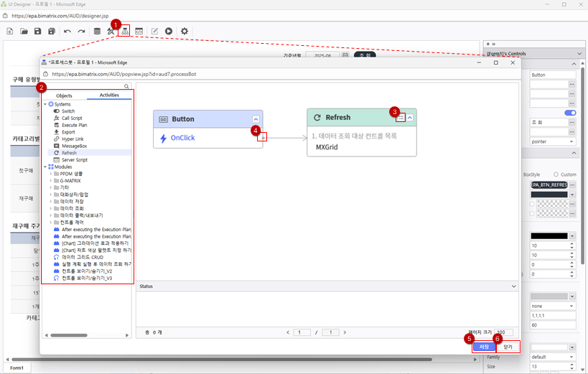Select the Custom BoxStyle radio button
This screenshot has height=374, width=588.
(x=556, y=174)
